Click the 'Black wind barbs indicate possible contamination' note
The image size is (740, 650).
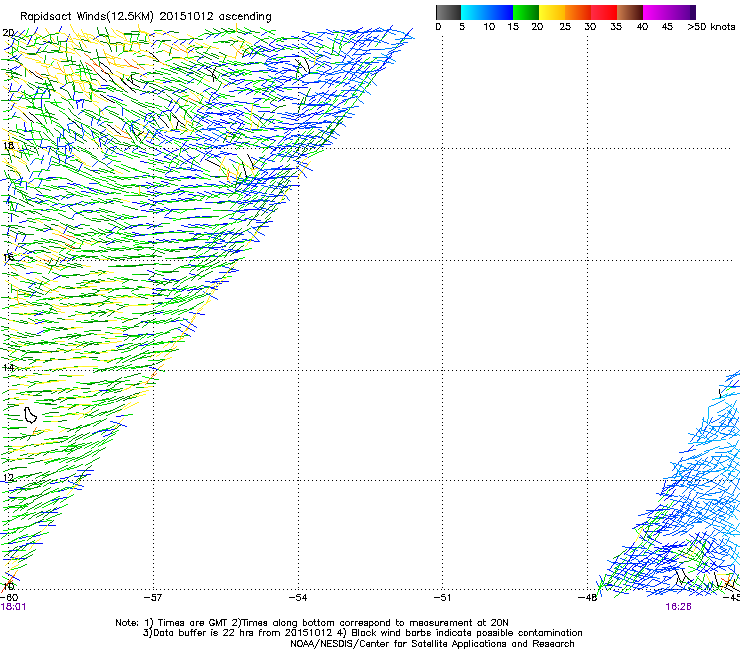tap(460, 633)
